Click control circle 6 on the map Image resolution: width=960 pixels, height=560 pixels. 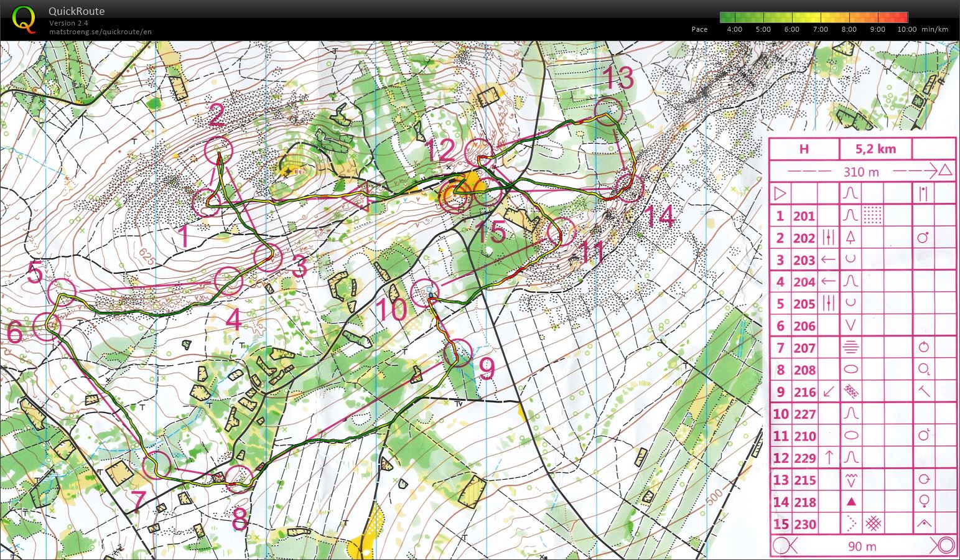46,325
